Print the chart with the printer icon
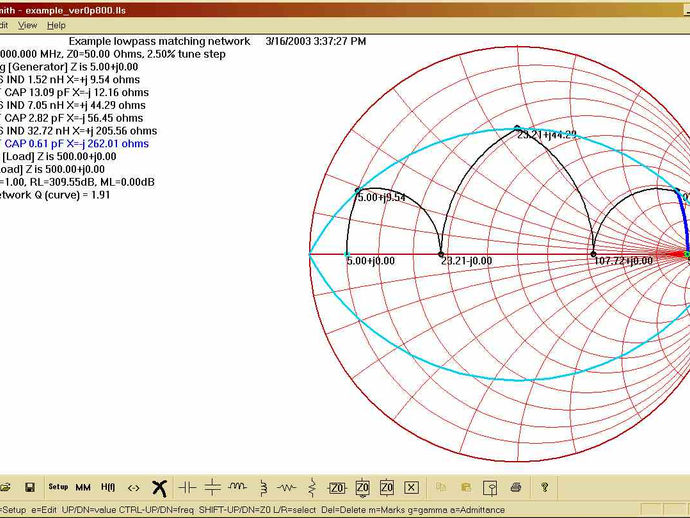Image resolution: width=690 pixels, height=518 pixels. [x=516, y=487]
